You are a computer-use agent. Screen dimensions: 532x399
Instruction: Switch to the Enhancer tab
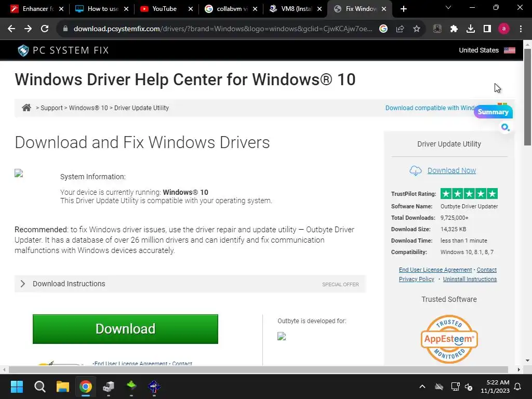pos(33,9)
